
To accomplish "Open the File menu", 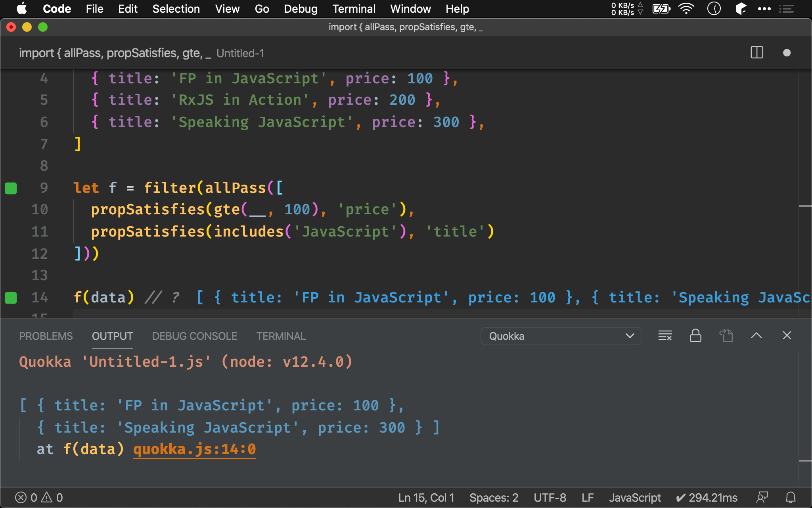I will click(x=94, y=9).
